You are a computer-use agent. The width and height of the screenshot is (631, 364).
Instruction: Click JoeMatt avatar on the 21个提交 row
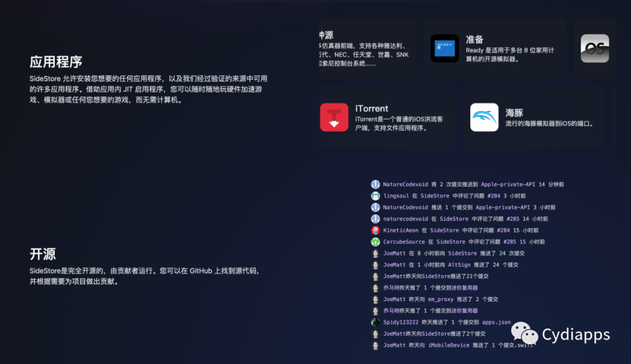(376, 276)
